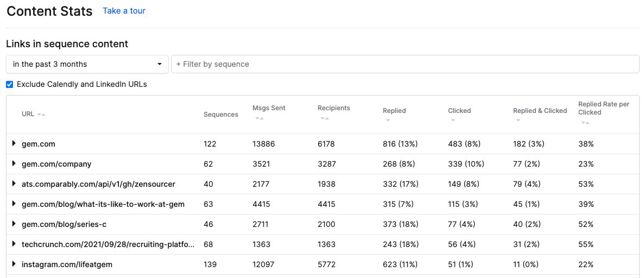Image resolution: width=644 pixels, height=278 pixels.
Task: Expand the ats.comparably.com row
Action: [x=14, y=184]
